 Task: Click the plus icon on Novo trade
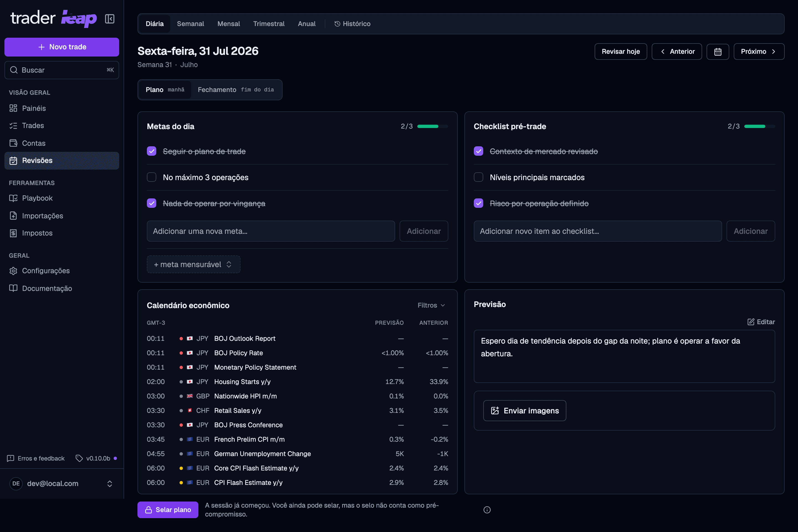(41, 47)
